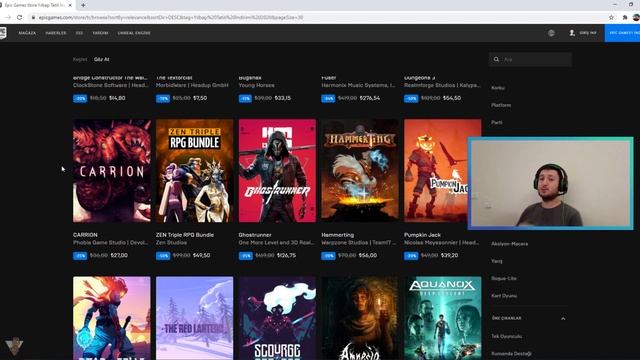The image size is (640, 360).
Task: Click the discount badge under ZEN Triple RPG Bundle
Action: (x=163, y=256)
